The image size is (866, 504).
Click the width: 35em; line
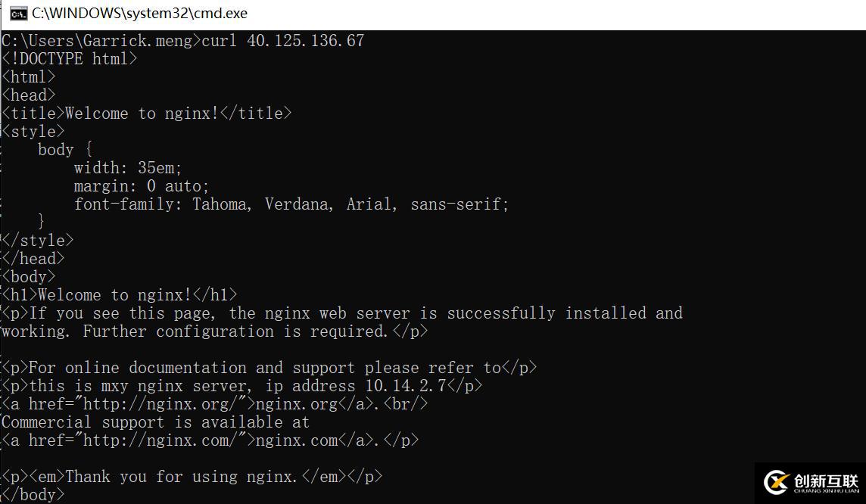point(128,168)
